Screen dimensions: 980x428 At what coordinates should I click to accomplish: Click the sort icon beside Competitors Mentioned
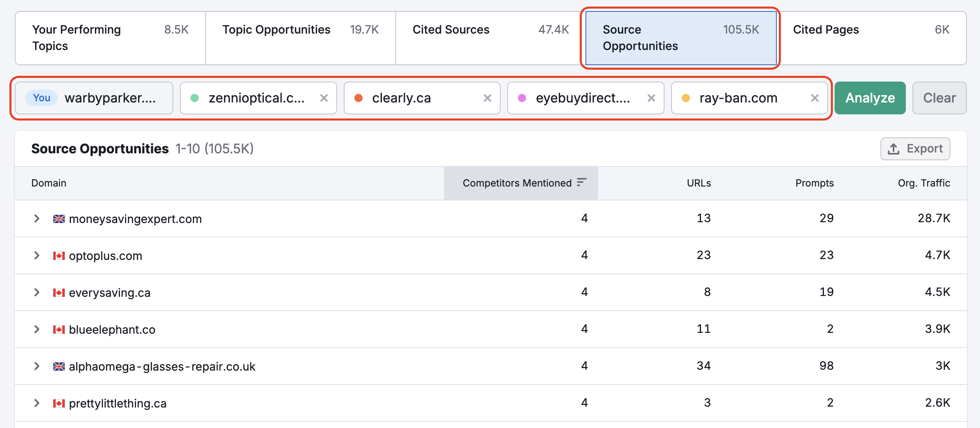pos(581,182)
